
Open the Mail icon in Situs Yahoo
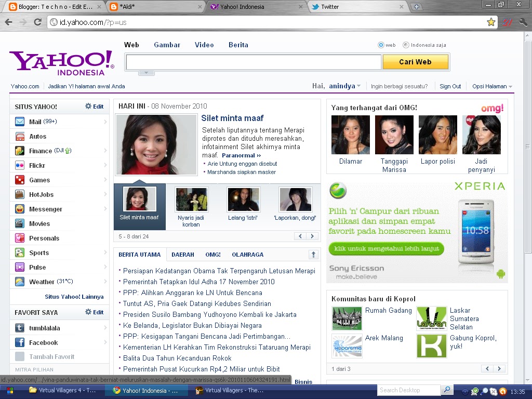[x=20, y=122]
